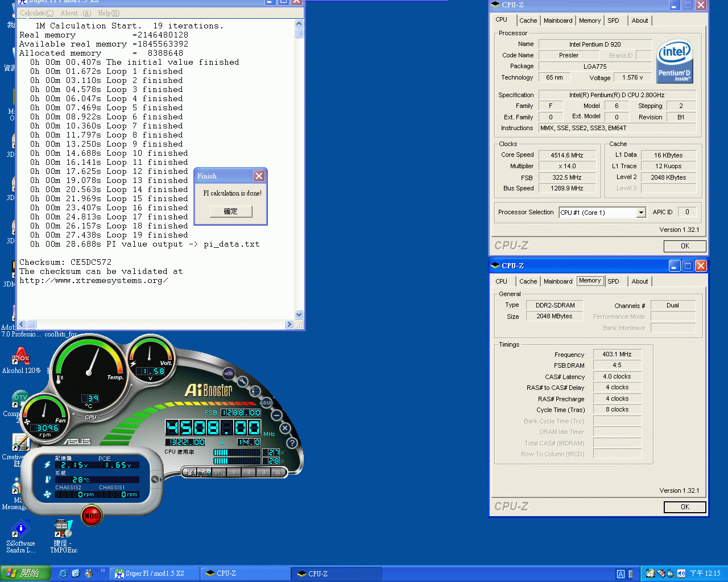Click Core Speed value 4514.6 MHz
Viewport: 728px width, 582px height.
click(566, 155)
